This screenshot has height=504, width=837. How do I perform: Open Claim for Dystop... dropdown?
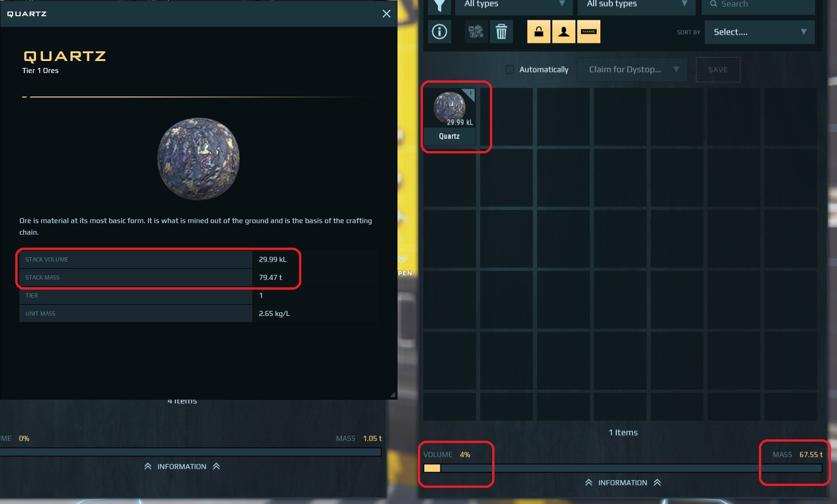[x=631, y=69]
